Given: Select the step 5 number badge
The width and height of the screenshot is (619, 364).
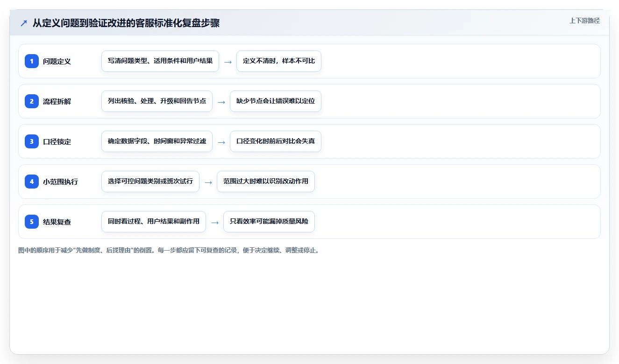Looking at the screenshot, I should pyautogui.click(x=32, y=222).
